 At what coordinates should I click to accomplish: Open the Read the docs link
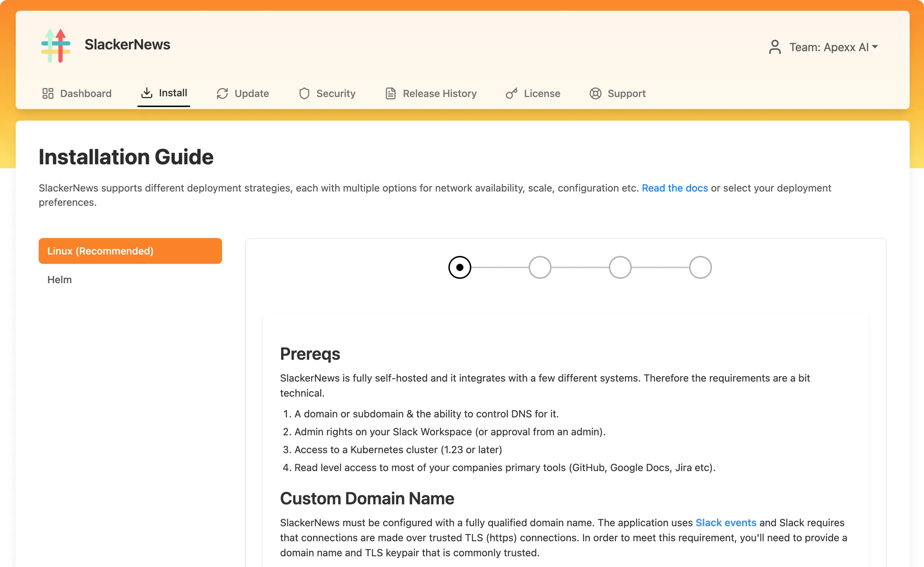[674, 188]
